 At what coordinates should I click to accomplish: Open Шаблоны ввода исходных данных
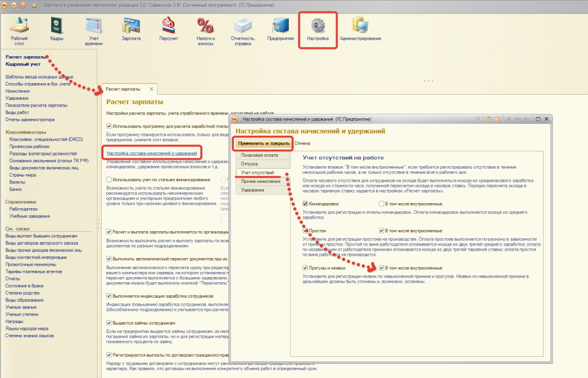click(40, 77)
